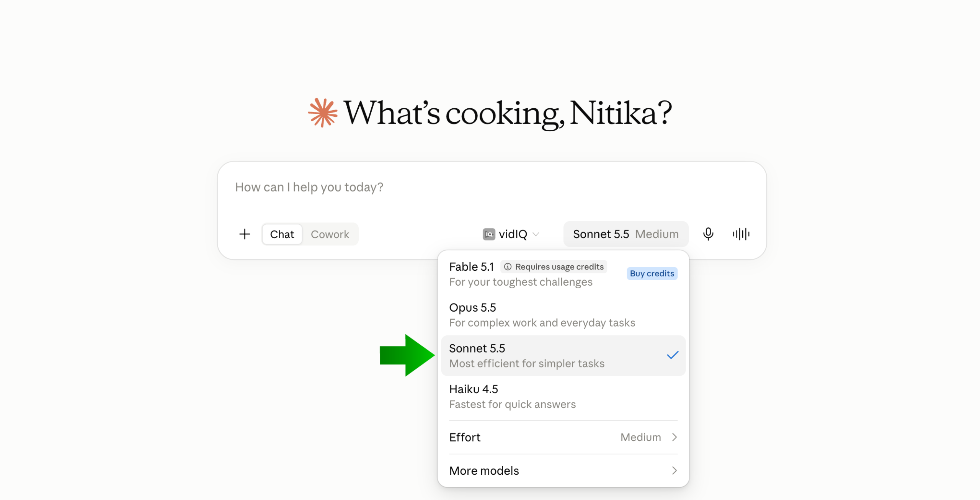Click the What's cooking, Nitika? heading

tap(508, 113)
